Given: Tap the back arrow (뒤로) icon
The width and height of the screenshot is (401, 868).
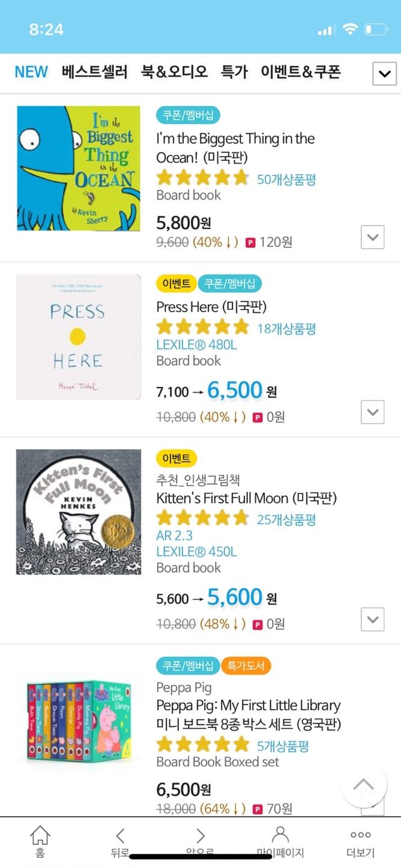Looking at the screenshot, I should 120,835.
